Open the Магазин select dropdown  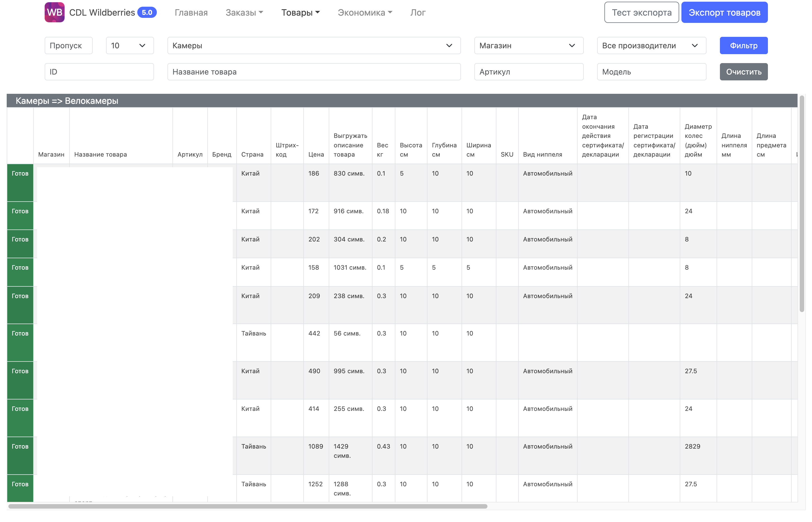528,46
